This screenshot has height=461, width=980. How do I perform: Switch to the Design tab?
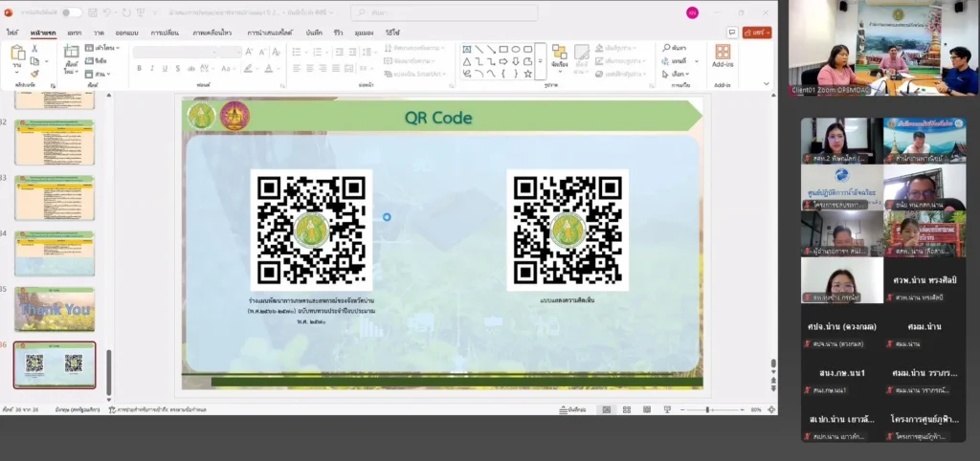127,33
